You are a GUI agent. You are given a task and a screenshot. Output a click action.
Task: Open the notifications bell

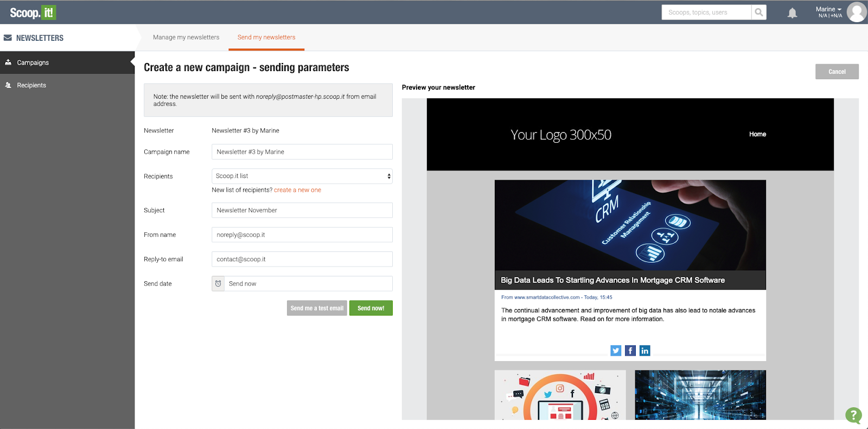point(792,13)
